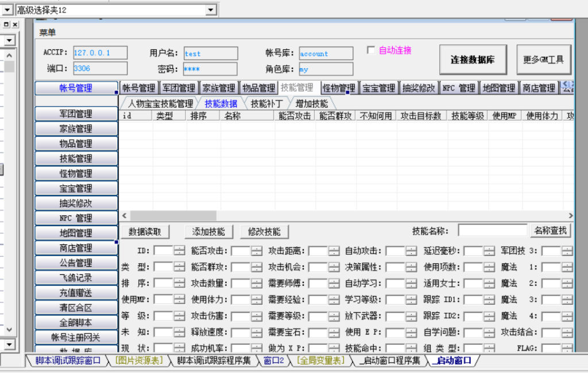The width and height of the screenshot is (588, 373).
Task: Switch to the 宝宝管理 top tab
Action: point(379,88)
